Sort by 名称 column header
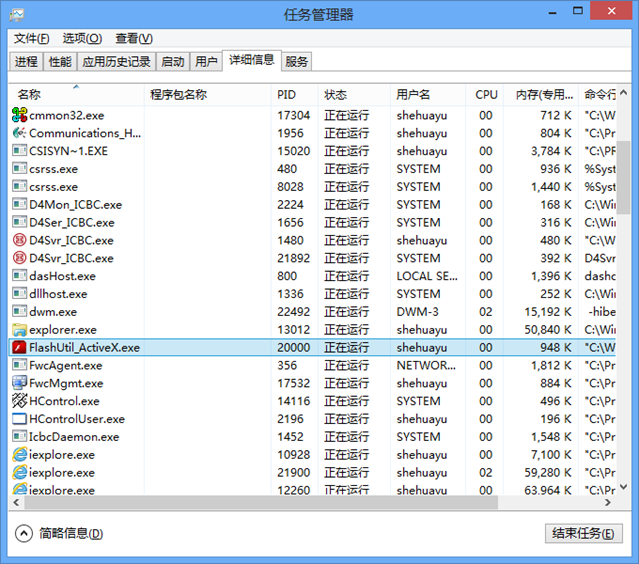Image resolution: width=639 pixels, height=564 pixels. tap(30, 95)
